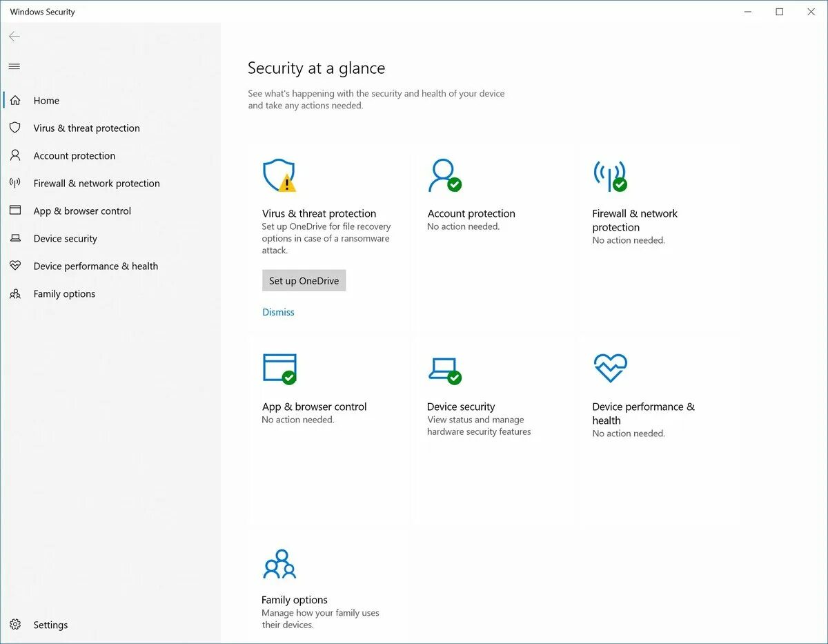Open the Device performance heart tile icon
Viewport: 828px width, 644px height.
610,368
